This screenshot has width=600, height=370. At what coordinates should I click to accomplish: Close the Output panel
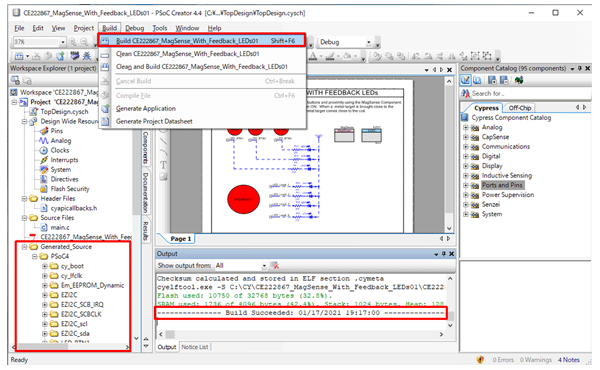click(452, 254)
